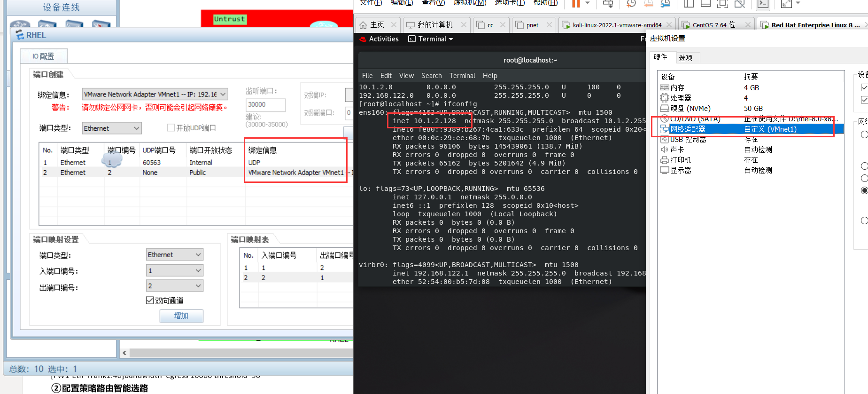This screenshot has width=868, height=394.
Task: Open the 出端口编号 dropdown
Action: 175,286
